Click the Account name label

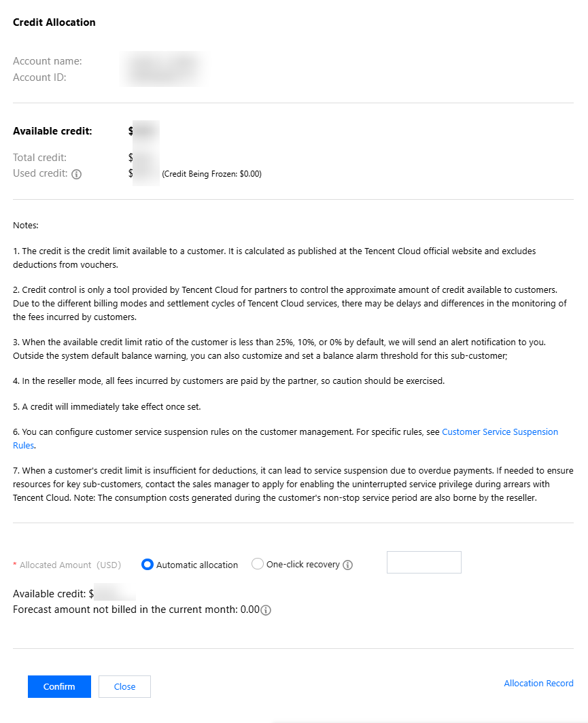tap(48, 61)
